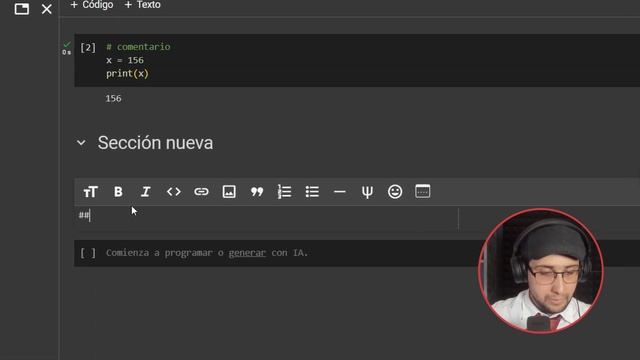Insert an image into the text cell
Viewport: 640px width, 360px height.
pos(229,192)
